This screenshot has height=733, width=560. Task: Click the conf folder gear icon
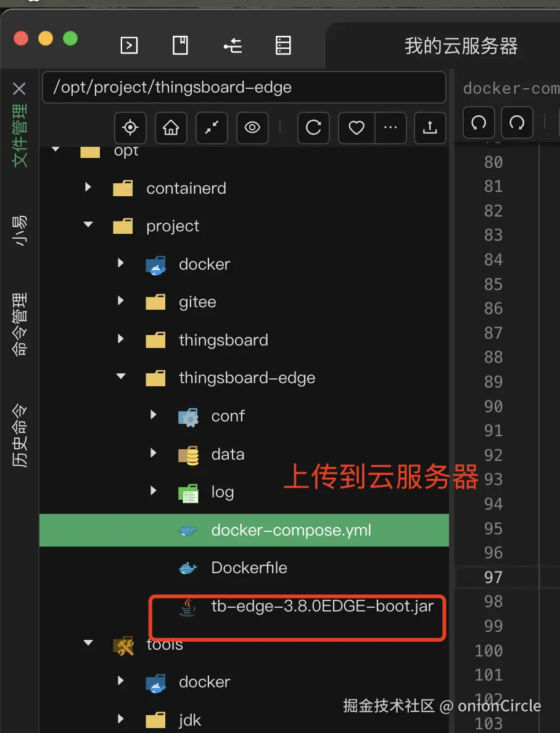coord(188,416)
